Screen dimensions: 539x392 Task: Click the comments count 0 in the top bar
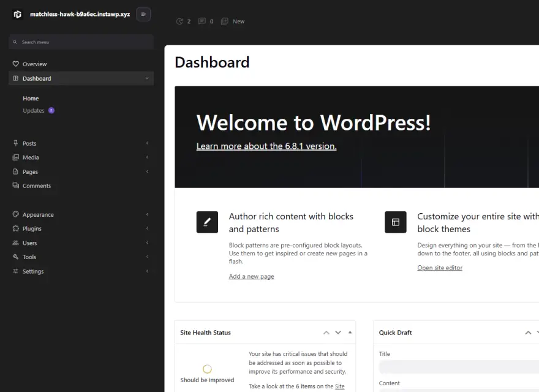[x=211, y=21]
